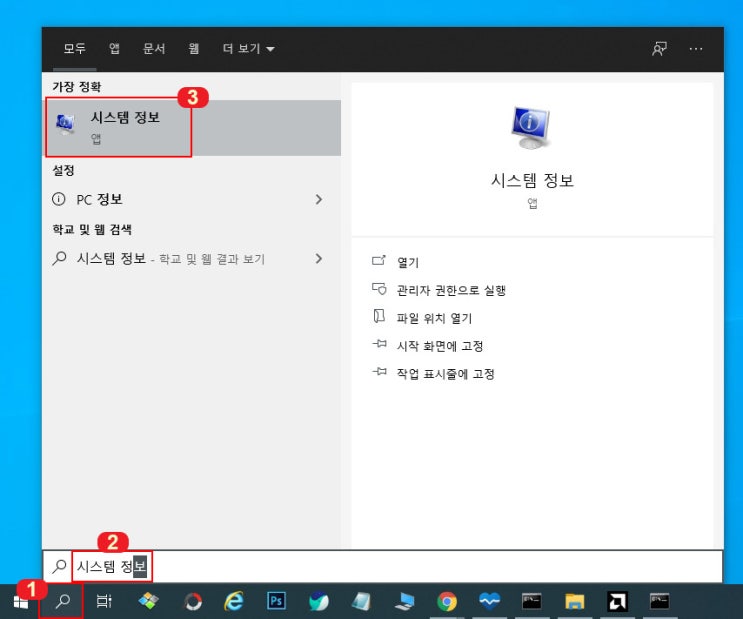
Task: Click the 시스템 정보 app icon in best match
Action: (x=65, y=124)
